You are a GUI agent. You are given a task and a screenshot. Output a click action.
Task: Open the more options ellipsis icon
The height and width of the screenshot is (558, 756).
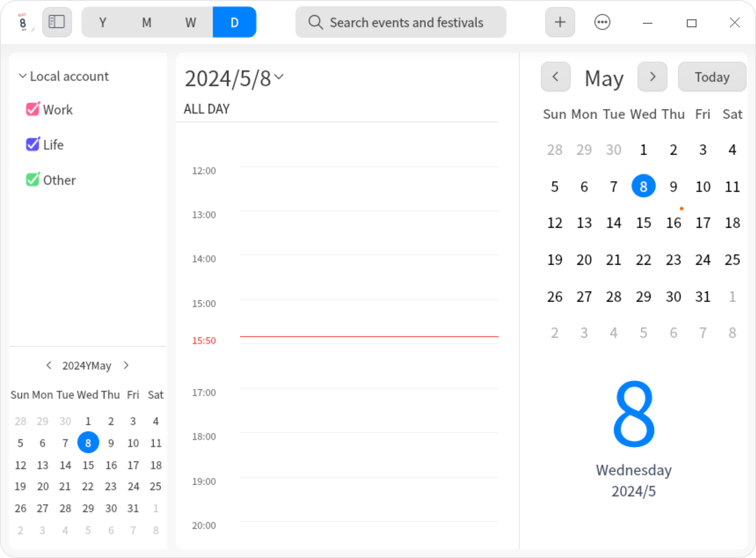[602, 22]
